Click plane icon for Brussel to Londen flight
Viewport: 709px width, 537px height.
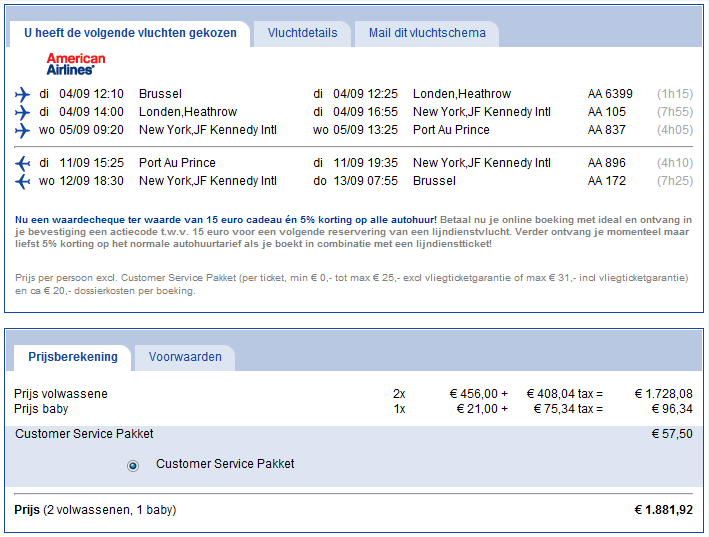22,94
